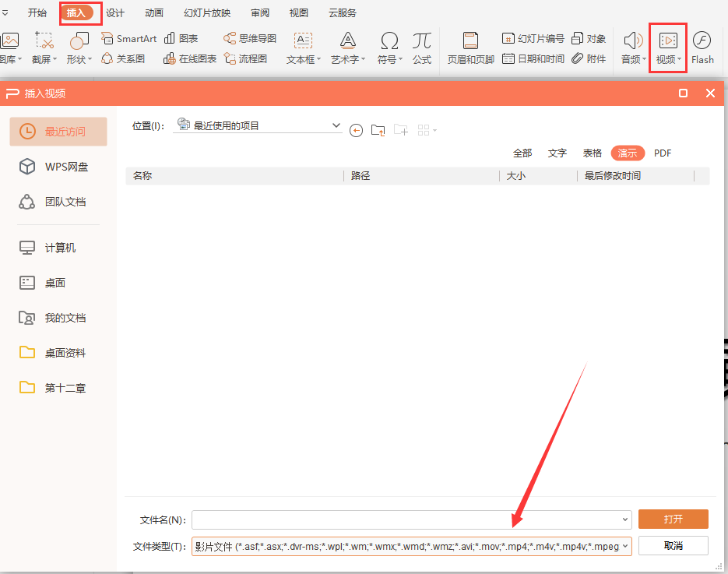The image size is (728, 574).
Task: Select the 全部 (All) file filter
Action: pos(522,153)
